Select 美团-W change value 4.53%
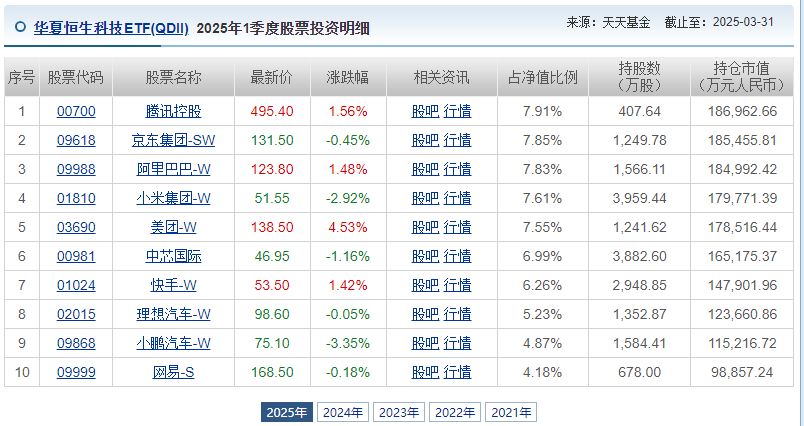This screenshot has height=426, width=804. pyautogui.click(x=348, y=227)
